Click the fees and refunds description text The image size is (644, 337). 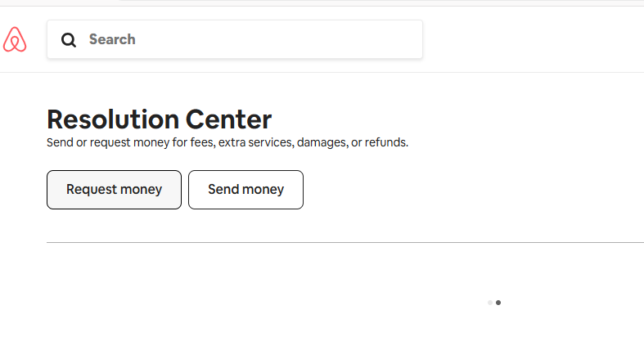click(x=227, y=142)
